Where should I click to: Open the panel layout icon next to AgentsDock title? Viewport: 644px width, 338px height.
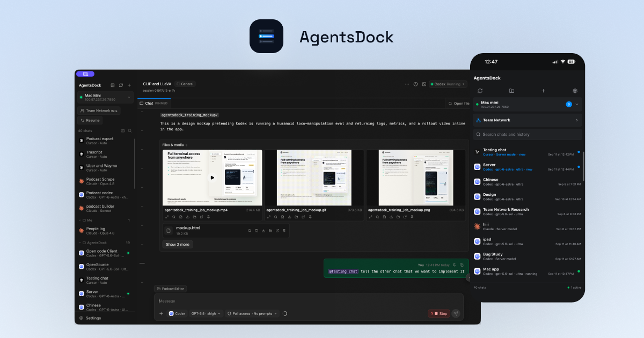click(x=113, y=85)
